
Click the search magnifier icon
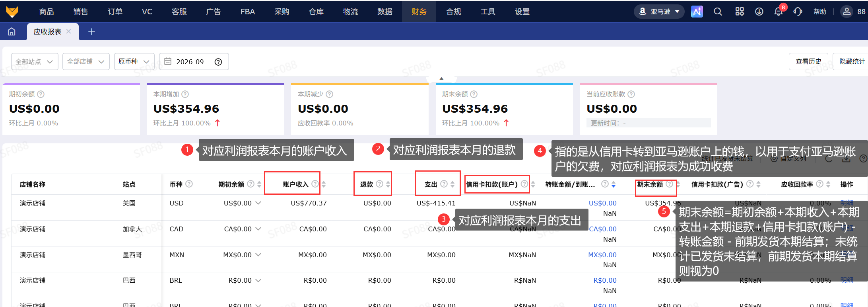[x=718, y=12]
